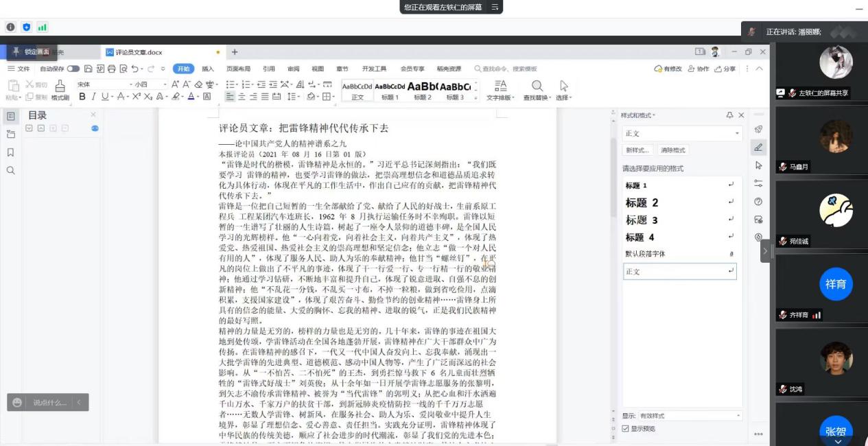The width and height of the screenshot is (868, 446).
Task: Uncheck the 显示预览 checkbox
Action: [x=625, y=429]
